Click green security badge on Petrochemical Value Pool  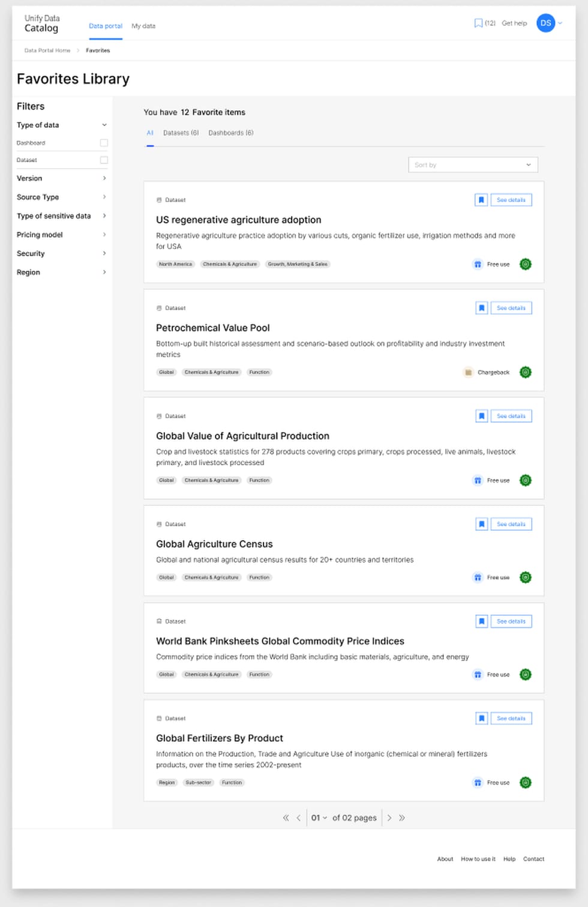click(x=526, y=372)
